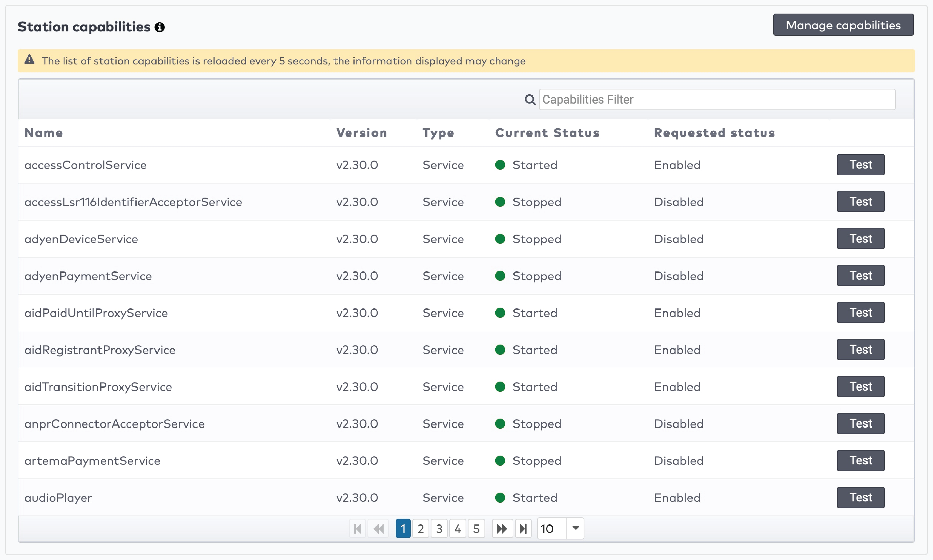This screenshot has height=560, width=933.
Task: Click the magnifying glass search icon
Action: (x=530, y=99)
